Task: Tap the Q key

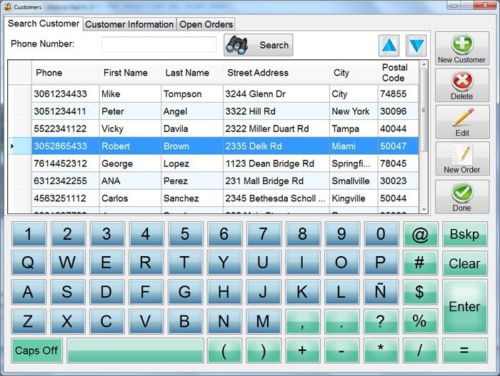Action: coord(28,263)
